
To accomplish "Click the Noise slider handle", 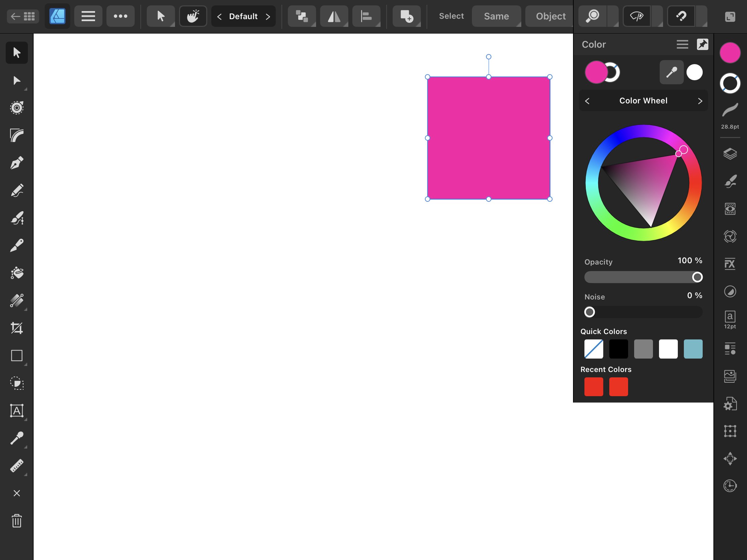I will [x=589, y=312].
